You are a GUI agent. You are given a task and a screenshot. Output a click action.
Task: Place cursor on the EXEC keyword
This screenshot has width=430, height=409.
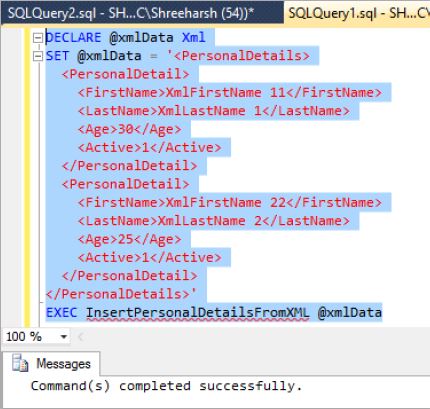point(61,313)
